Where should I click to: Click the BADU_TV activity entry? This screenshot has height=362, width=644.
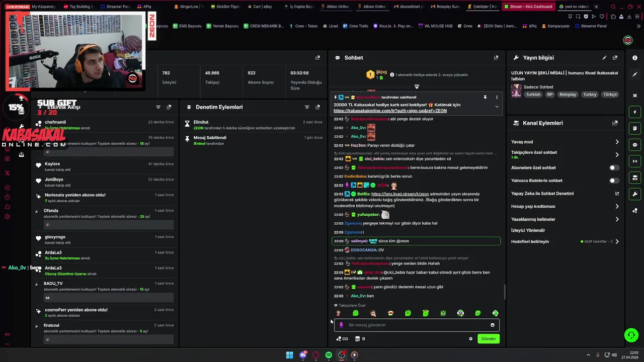[104, 290]
